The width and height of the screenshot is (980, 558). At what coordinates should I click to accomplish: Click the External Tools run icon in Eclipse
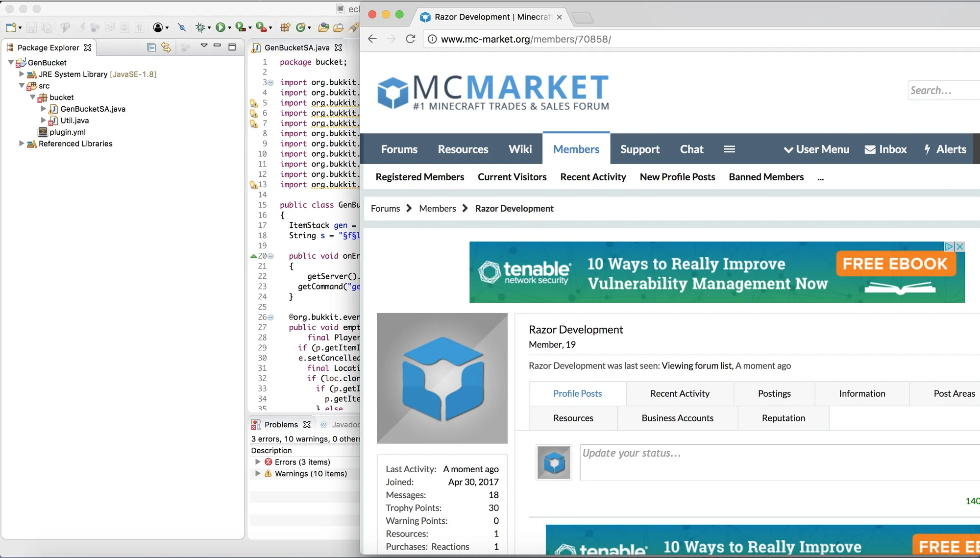pos(261,27)
